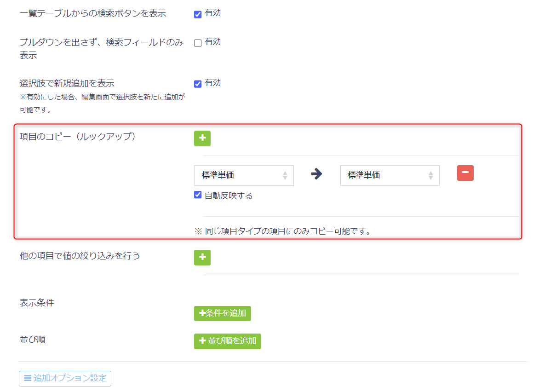
Task: Disable 一覧テーブルからの検索ボタンを表示 checkbox
Action: [x=198, y=14]
